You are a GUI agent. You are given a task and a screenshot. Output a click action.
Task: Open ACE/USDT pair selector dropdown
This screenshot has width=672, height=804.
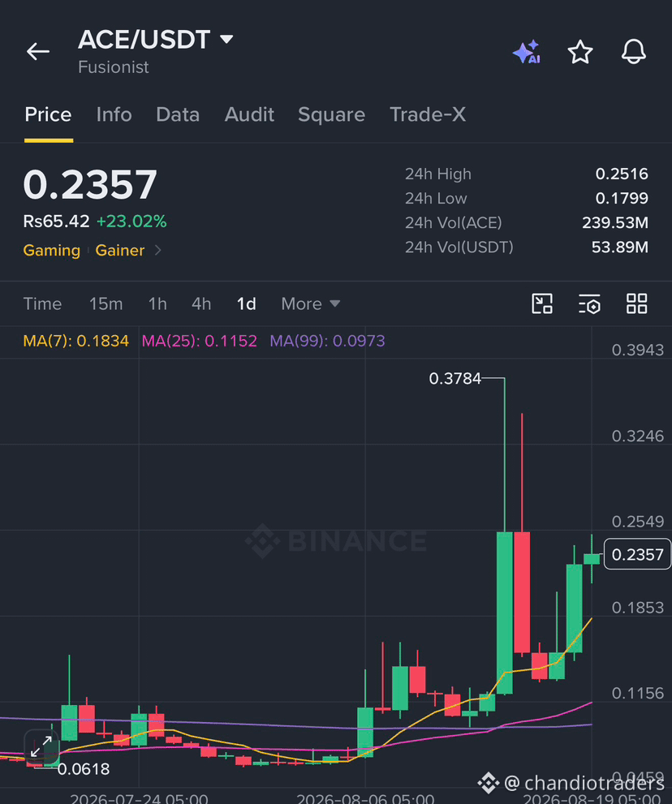tap(156, 40)
